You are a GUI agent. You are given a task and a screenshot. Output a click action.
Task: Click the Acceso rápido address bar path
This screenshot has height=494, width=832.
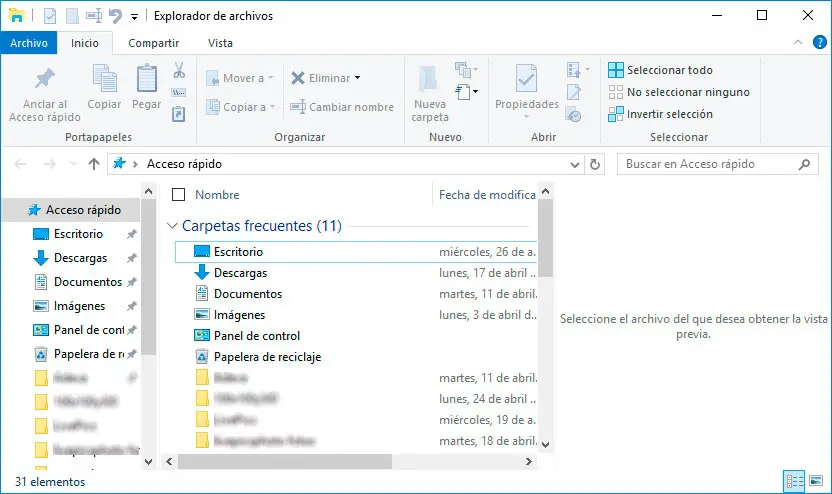pos(184,164)
